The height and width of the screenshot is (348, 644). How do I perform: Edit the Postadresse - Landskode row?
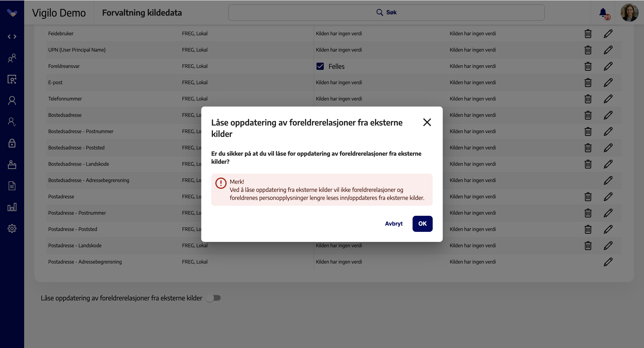pyautogui.click(x=608, y=246)
